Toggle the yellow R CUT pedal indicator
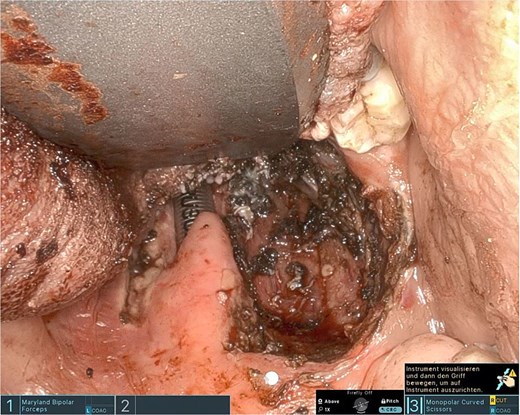 click(498, 400)
